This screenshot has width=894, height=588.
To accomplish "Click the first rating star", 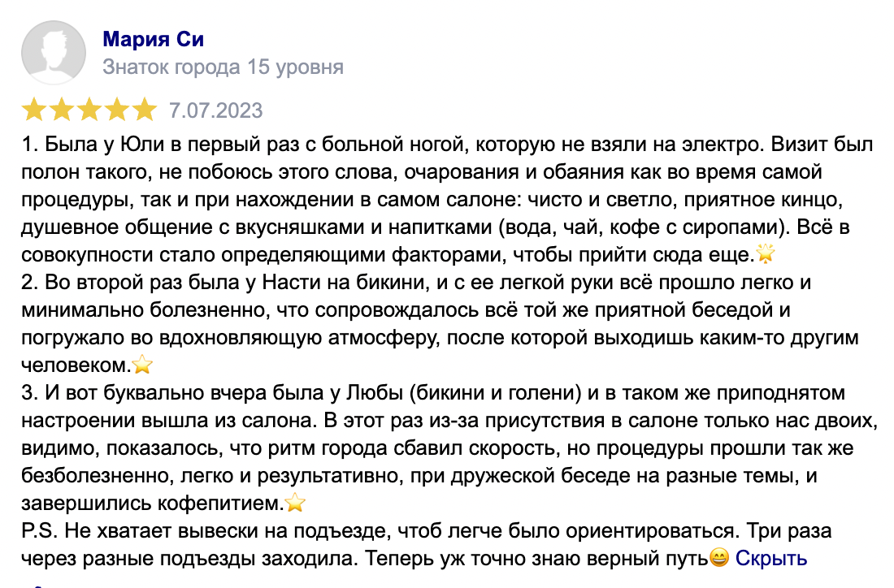I will tap(34, 109).
